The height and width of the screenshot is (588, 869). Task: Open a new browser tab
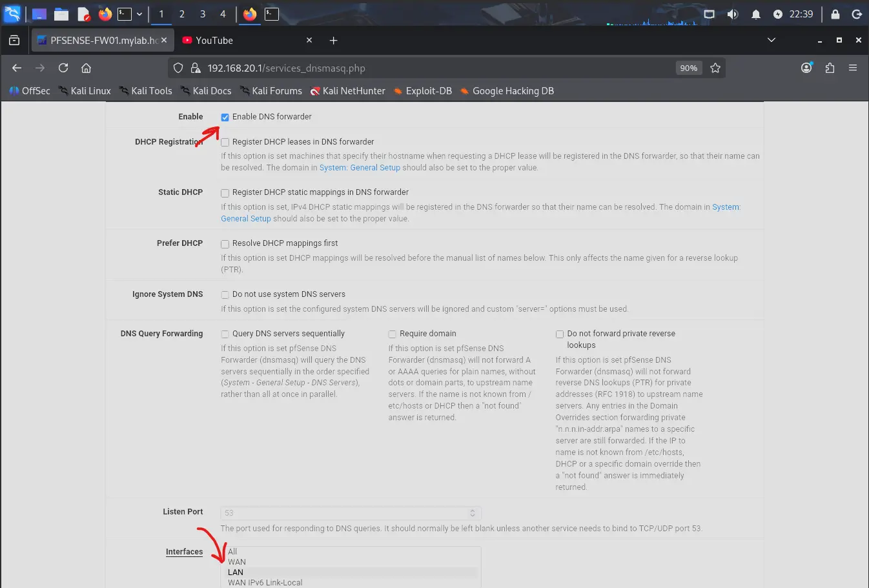tap(334, 40)
